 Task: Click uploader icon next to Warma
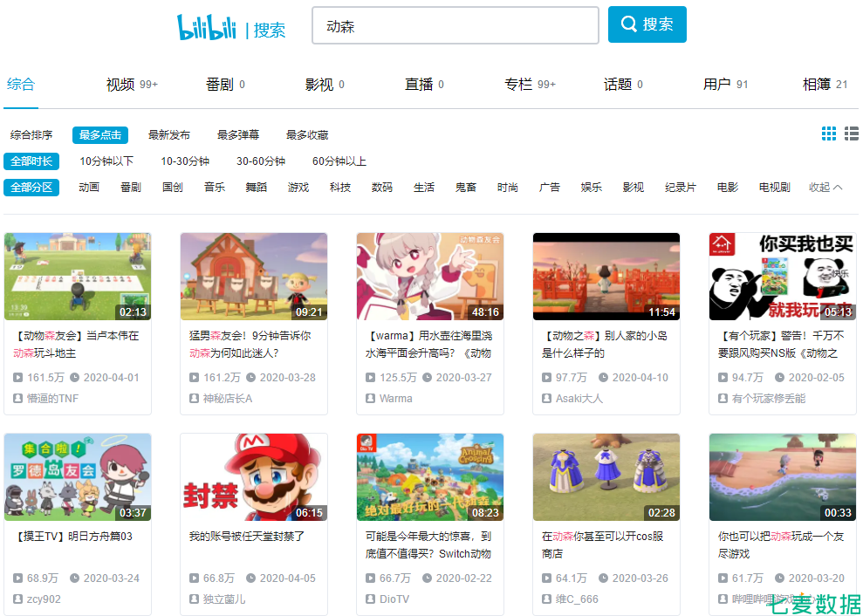370,398
